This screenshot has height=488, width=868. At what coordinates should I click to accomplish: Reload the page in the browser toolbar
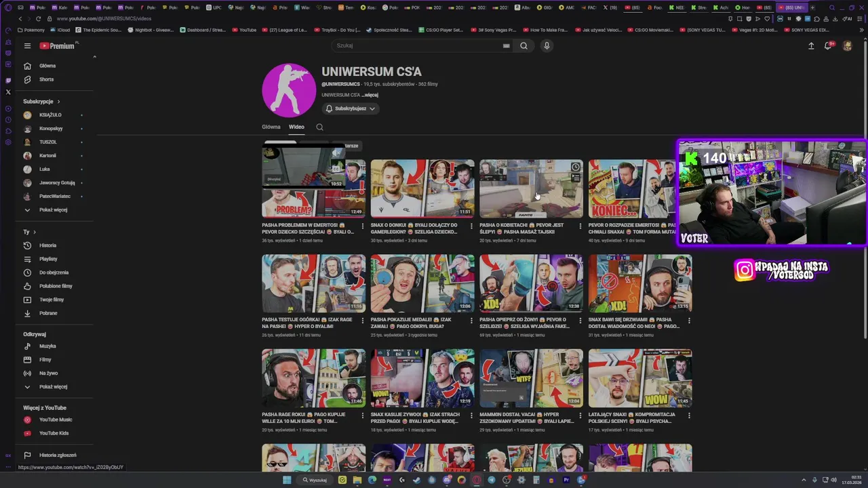(38, 18)
